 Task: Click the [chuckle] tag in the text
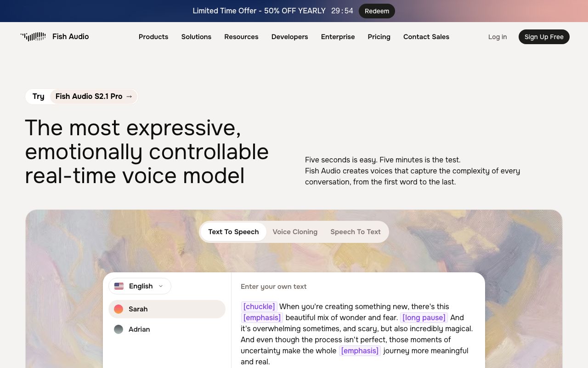259,306
